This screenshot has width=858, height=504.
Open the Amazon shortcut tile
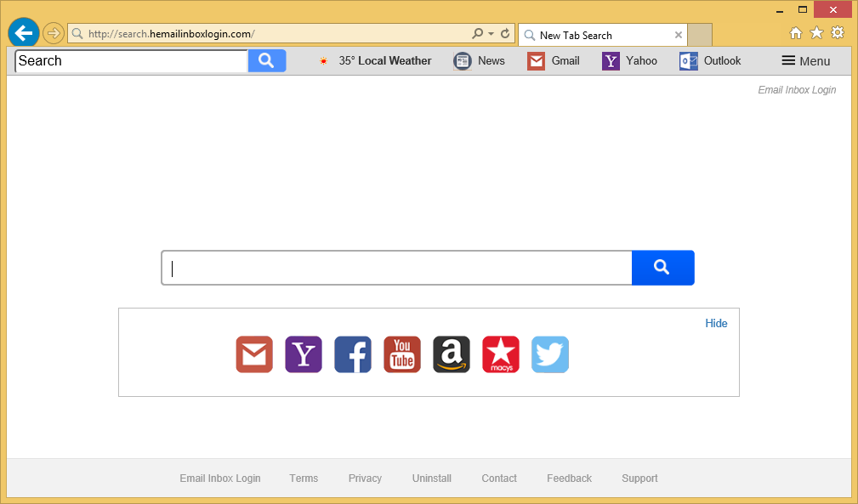click(452, 354)
